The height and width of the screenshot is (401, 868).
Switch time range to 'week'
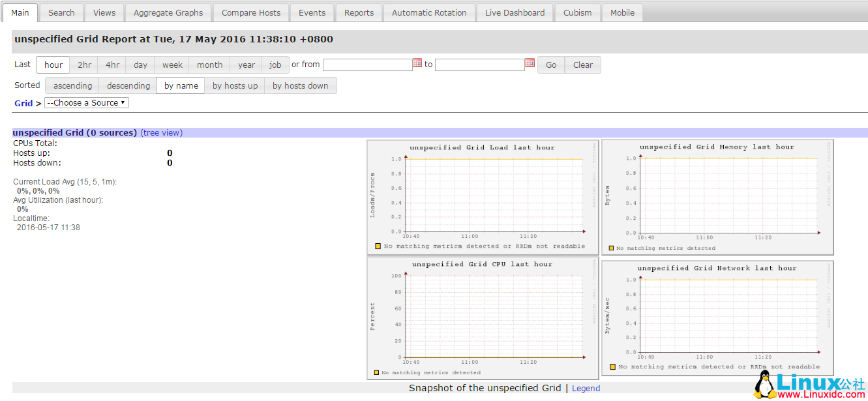[x=172, y=65]
